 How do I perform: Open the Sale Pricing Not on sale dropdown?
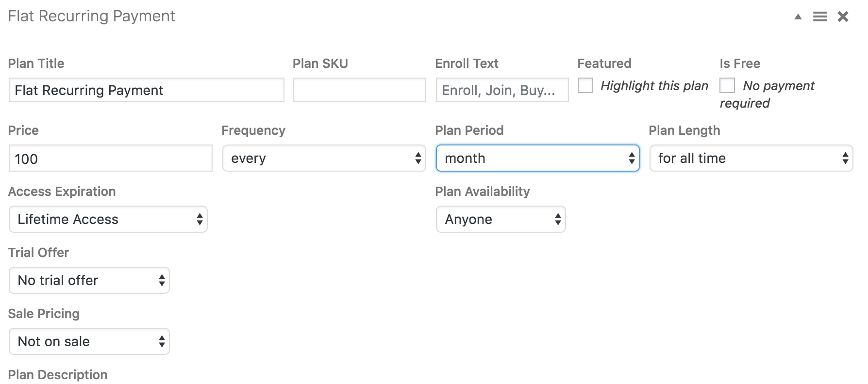coord(89,341)
